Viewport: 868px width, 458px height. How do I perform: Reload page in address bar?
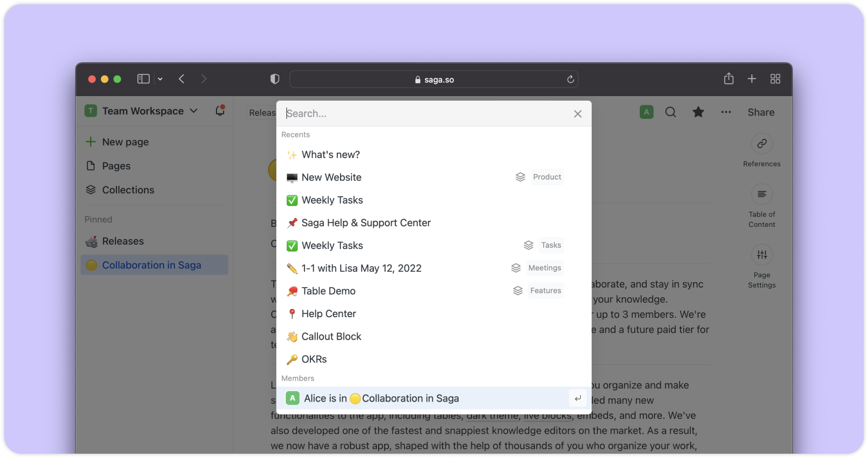point(570,80)
